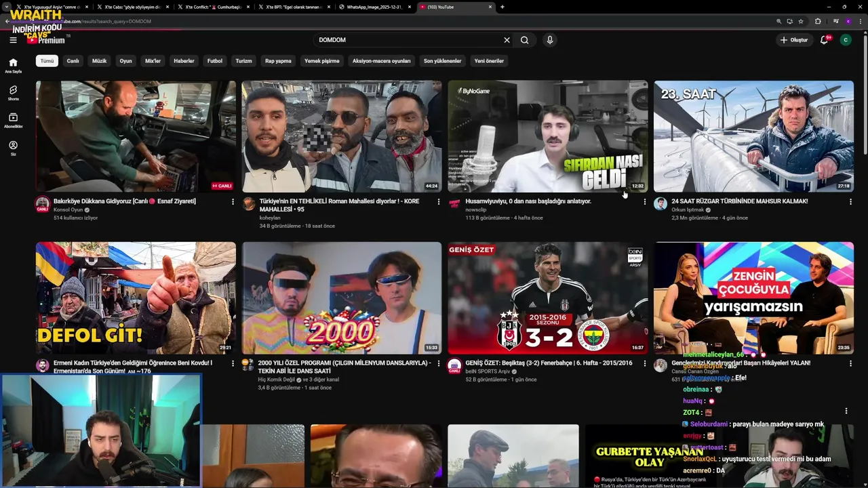Open Orkun Işıtmak channel avatar

[660, 204]
